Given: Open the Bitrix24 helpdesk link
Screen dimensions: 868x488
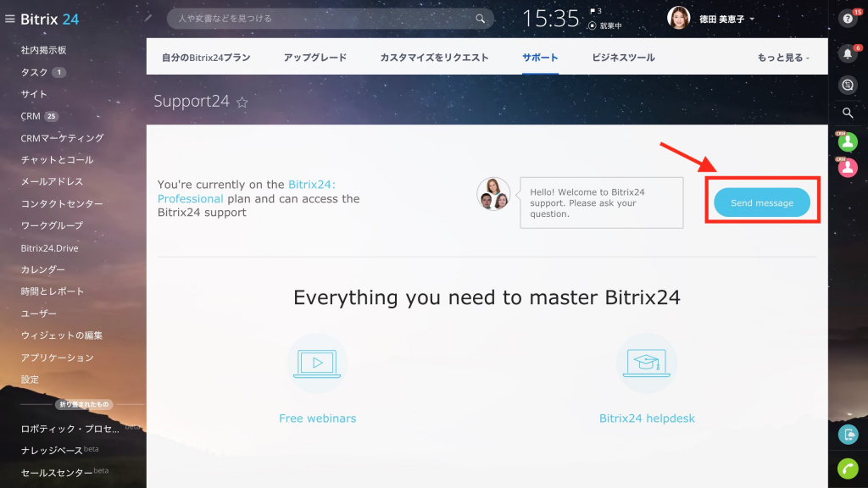Looking at the screenshot, I should (647, 419).
